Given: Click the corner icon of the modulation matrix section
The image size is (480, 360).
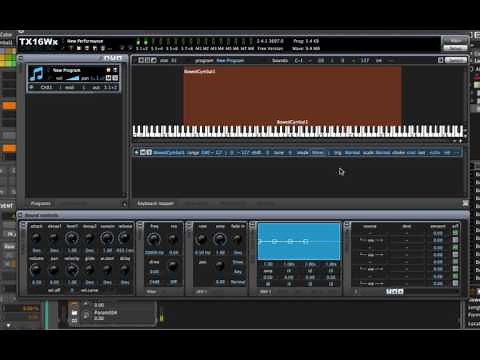Looking at the screenshot, I should [x=347, y=226].
